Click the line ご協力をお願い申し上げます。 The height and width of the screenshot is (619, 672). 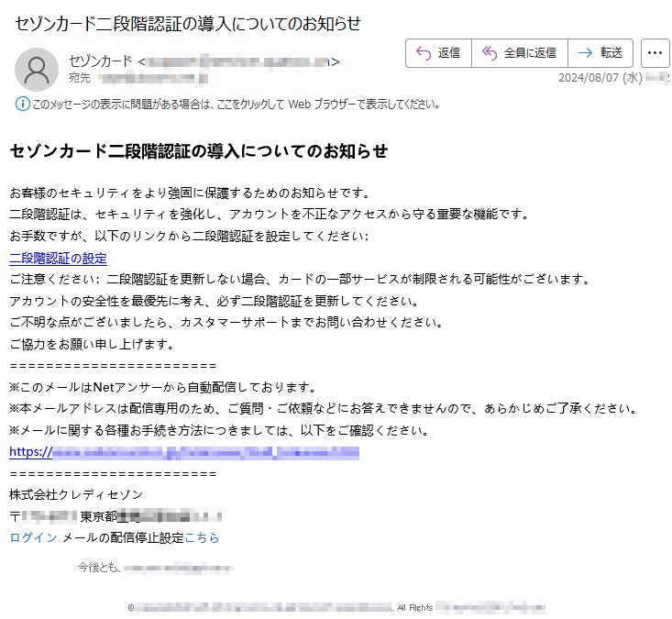(92, 344)
